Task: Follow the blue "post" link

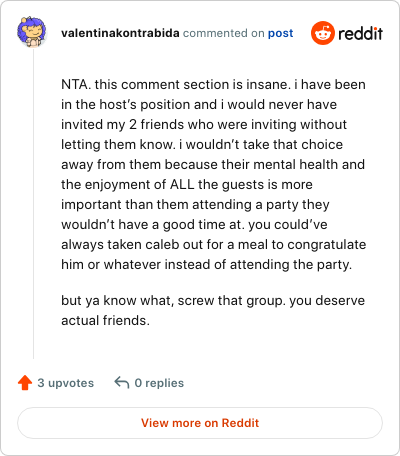Action: (x=281, y=33)
